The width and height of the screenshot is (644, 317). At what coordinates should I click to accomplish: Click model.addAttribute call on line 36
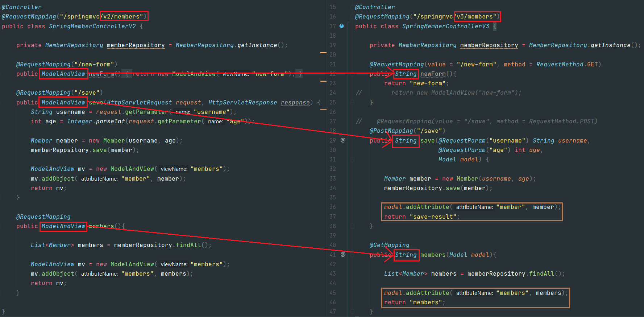[473, 207]
